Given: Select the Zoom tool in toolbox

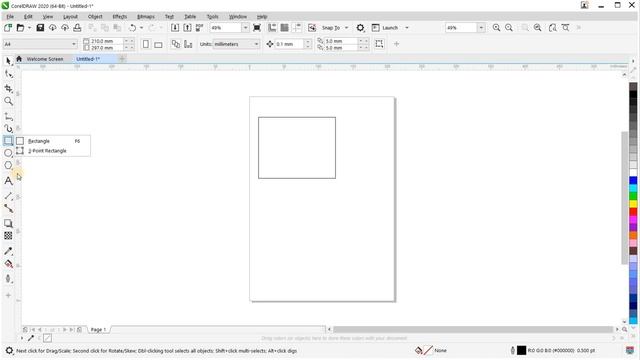Looking at the screenshot, I should click(8, 101).
